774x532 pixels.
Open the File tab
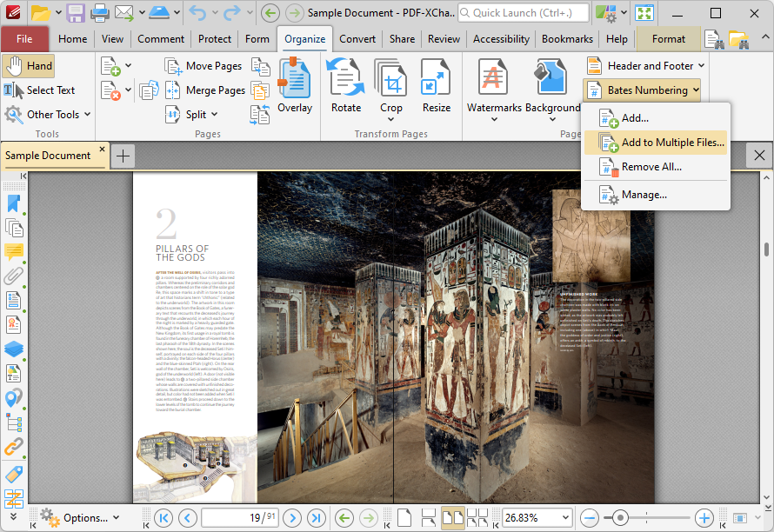(x=24, y=39)
